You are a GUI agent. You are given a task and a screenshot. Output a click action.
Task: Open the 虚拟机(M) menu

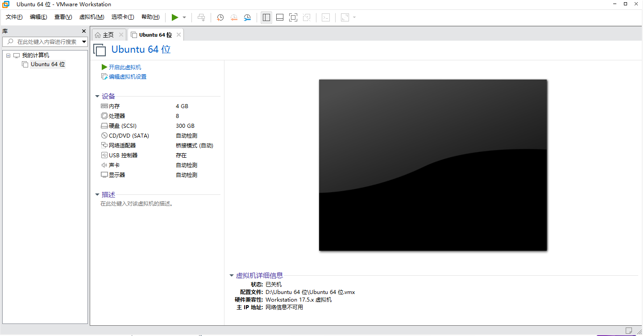91,17
